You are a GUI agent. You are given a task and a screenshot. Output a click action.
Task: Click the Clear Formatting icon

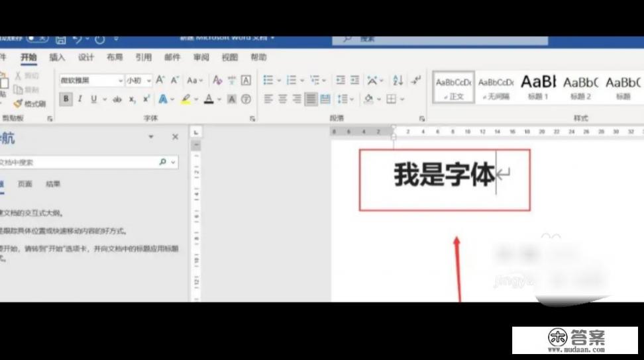tap(217, 80)
